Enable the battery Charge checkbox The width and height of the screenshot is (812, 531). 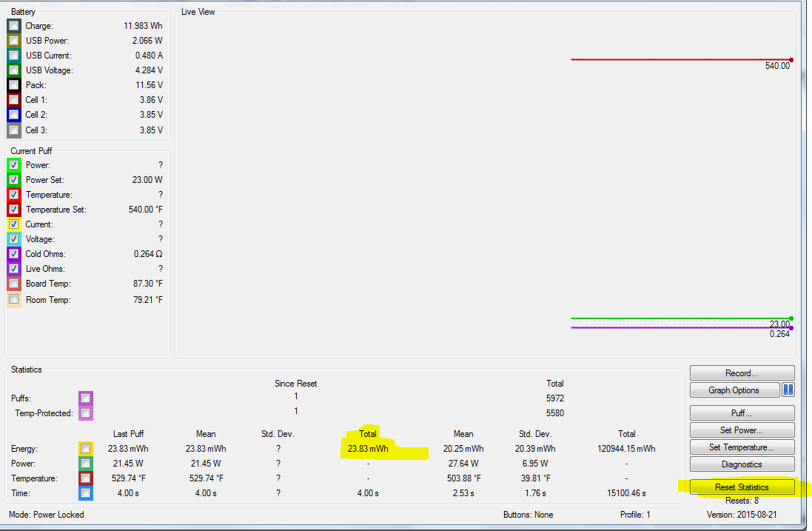pyautogui.click(x=14, y=26)
